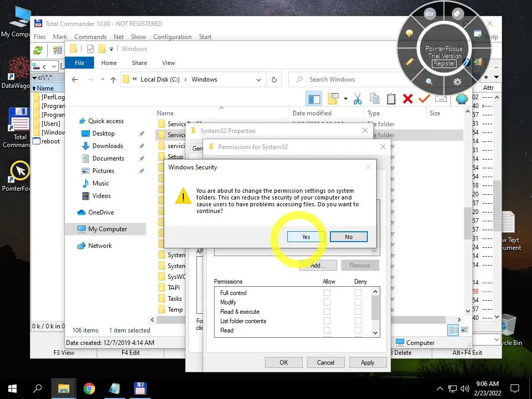
Task: Expand the folder options dropdown arrow in toolbar
Action: coord(345,99)
